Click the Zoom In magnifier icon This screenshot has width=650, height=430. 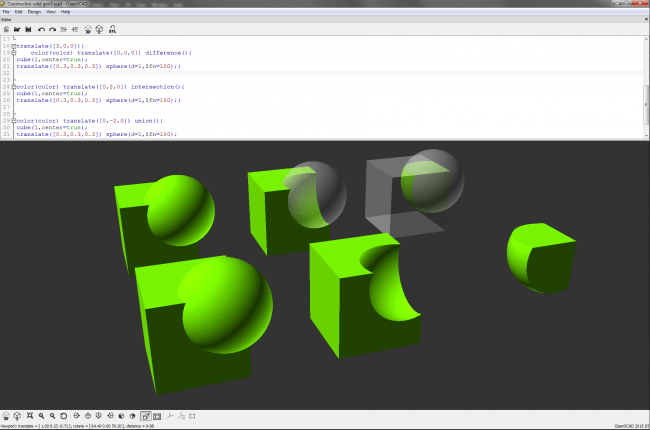[41, 416]
